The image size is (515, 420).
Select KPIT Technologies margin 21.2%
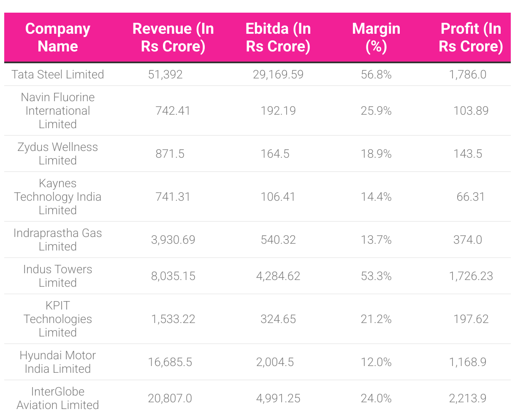point(376,319)
